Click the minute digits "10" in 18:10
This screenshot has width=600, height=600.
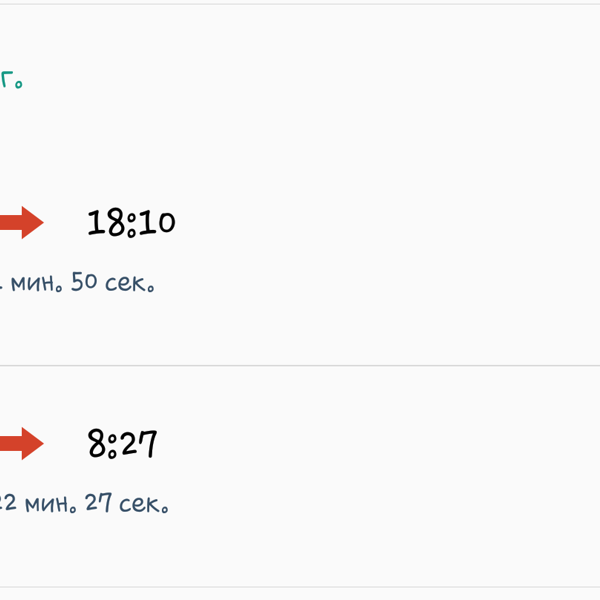tap(157, 222)
